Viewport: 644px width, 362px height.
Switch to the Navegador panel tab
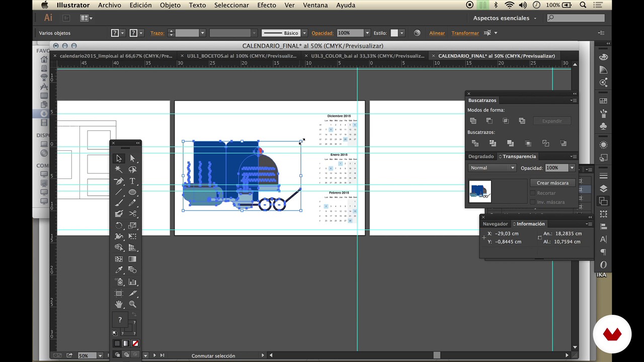click(x=495, y=224)
